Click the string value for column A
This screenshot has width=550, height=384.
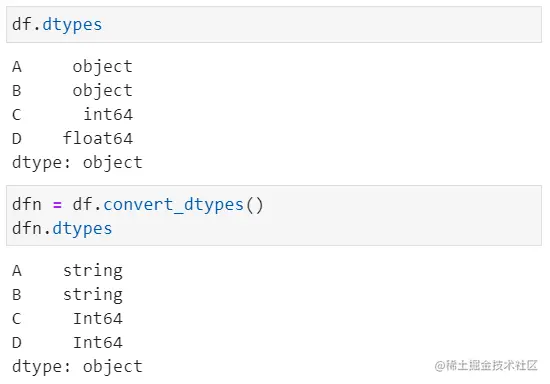point(93,271)
